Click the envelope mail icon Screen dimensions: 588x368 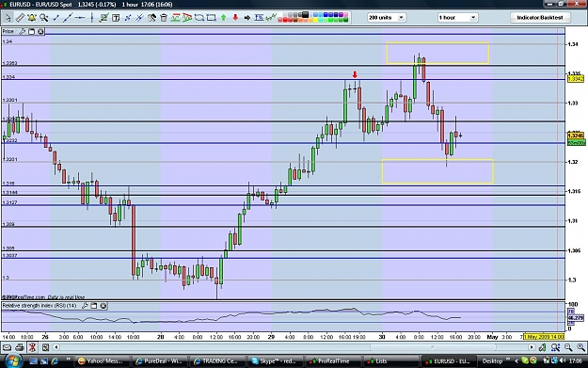(x=7, y=347)
